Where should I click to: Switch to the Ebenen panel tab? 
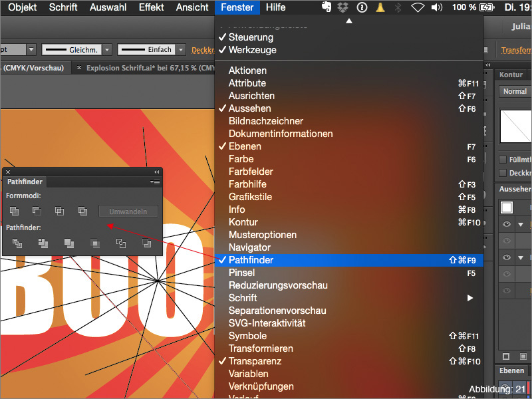511,370
